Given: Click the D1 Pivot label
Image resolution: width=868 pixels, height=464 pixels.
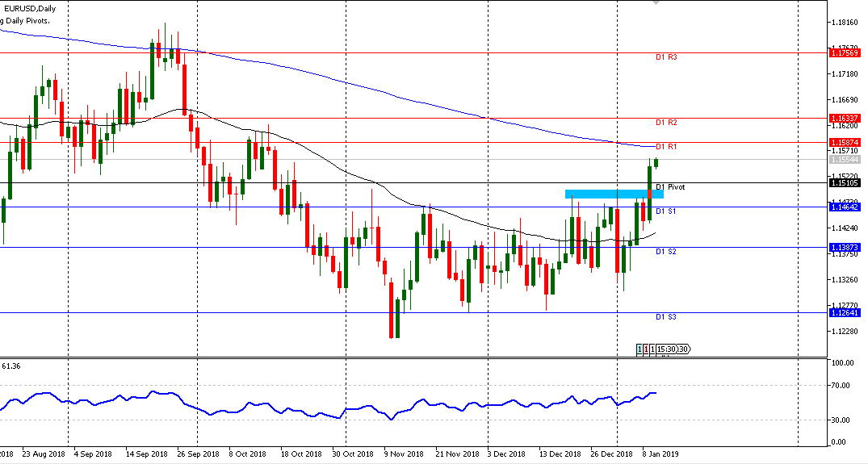Looking at the screenshot, I should [670, 187].
